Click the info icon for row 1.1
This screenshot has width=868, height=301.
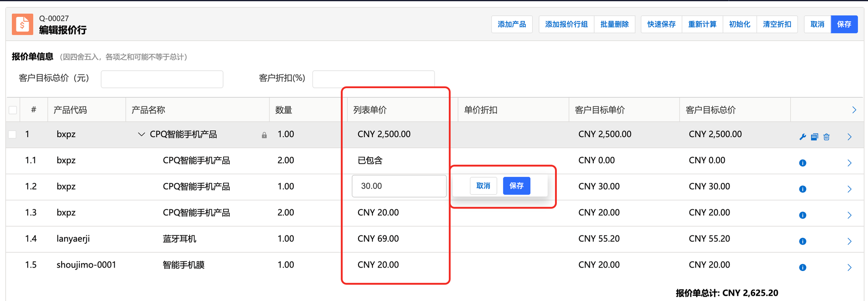coord(802,163)
